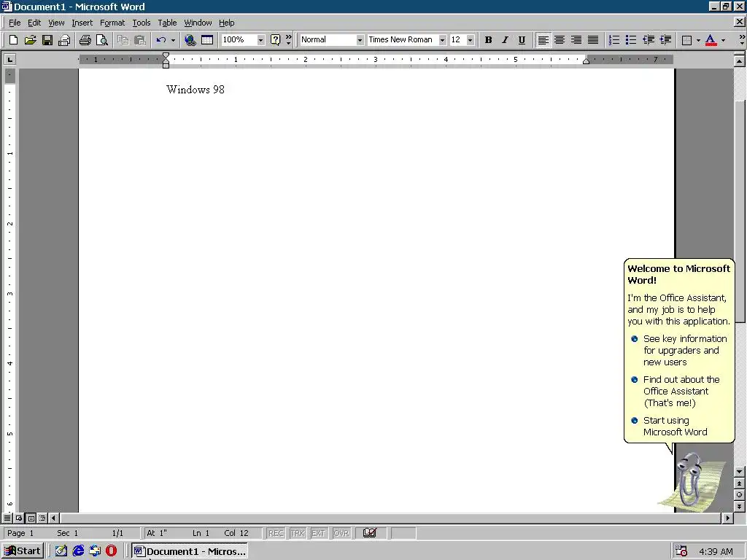Screen dimensions: 747x560
Task: Click the spelling and grammar status icon
Action: click(x=370, y=533)
